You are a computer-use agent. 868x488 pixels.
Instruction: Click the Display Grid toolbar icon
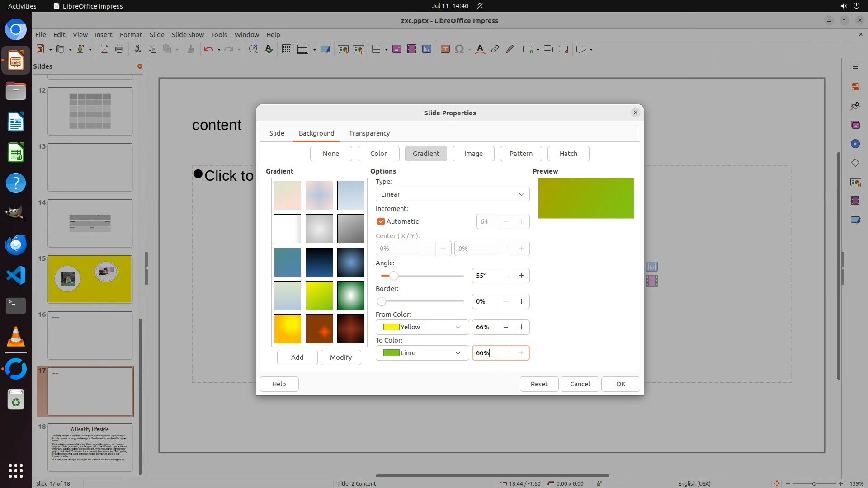[286, 49]
